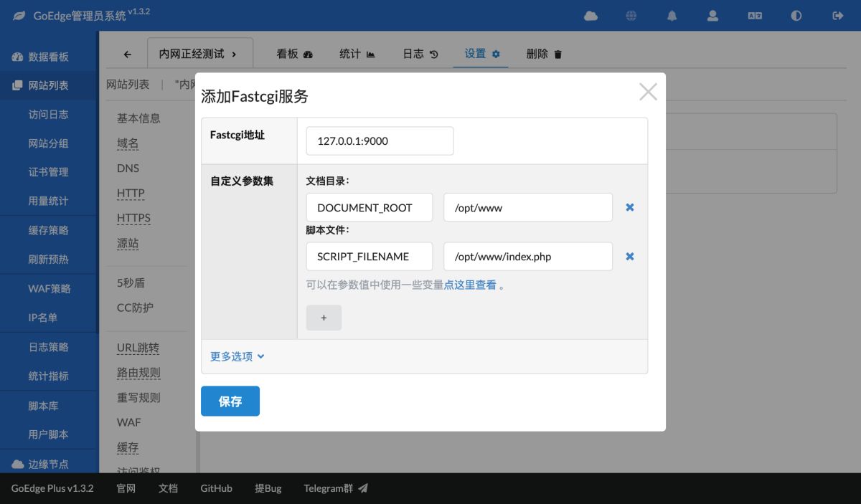The image size is (861, 504).
Task: Close the 添加Fastcgi服务 dialog
Action: pos(648,92)
